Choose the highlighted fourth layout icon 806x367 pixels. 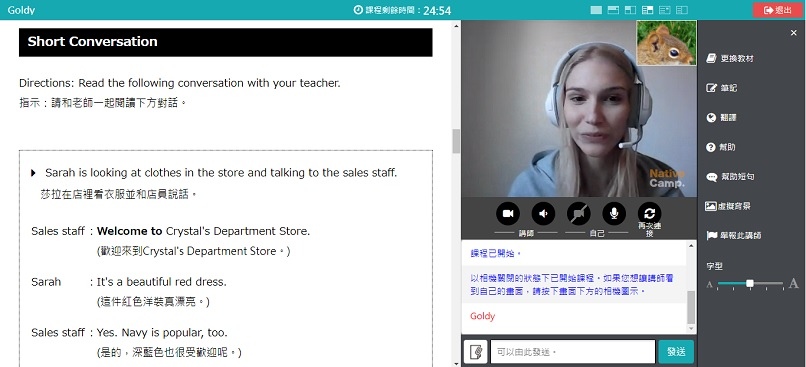pyautogui.click(x=647, y=10)
